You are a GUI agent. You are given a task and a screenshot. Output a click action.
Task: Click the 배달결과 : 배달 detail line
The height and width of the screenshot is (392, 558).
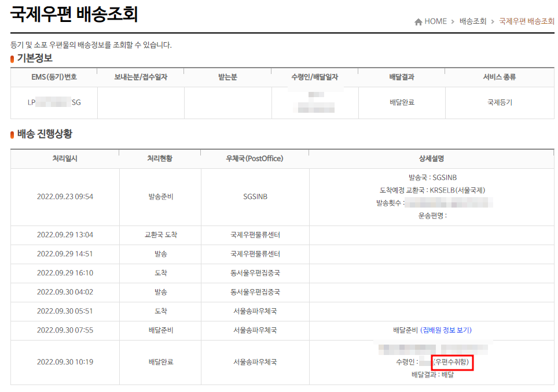(432, 375)
